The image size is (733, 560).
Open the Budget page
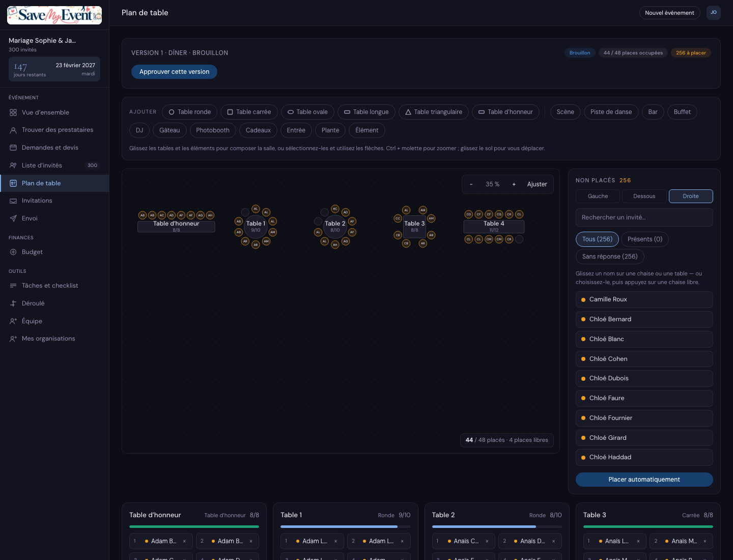[54, 252]
